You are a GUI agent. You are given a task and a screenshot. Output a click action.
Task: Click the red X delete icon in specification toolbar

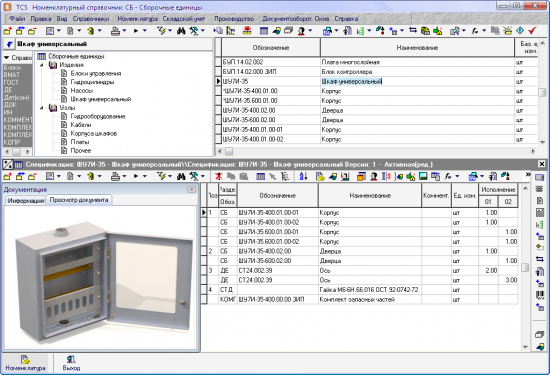[219, 176]
